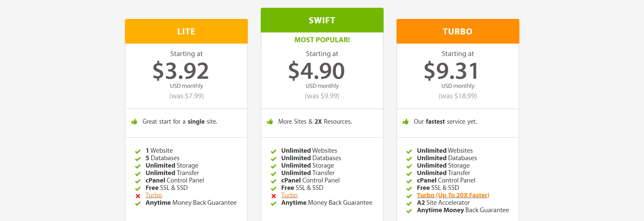Screen dimensions: 644x221
Task: Select the LITE plan header
Action: 186,31
